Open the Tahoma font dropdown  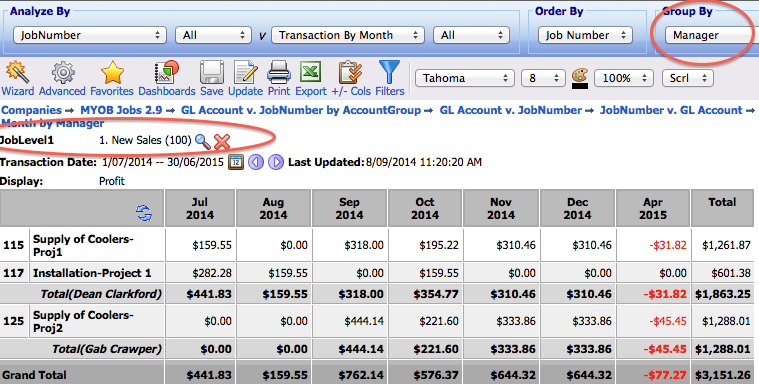click(x=465, y=78)
